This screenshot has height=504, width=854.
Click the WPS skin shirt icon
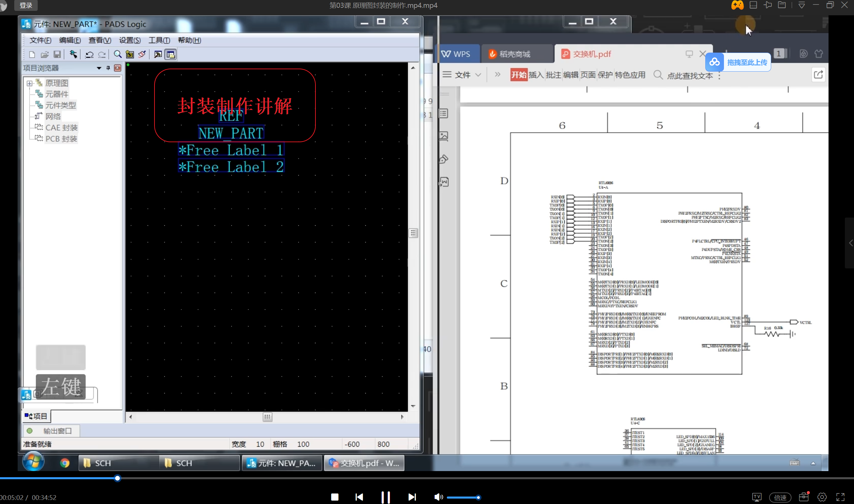[819, 54]
